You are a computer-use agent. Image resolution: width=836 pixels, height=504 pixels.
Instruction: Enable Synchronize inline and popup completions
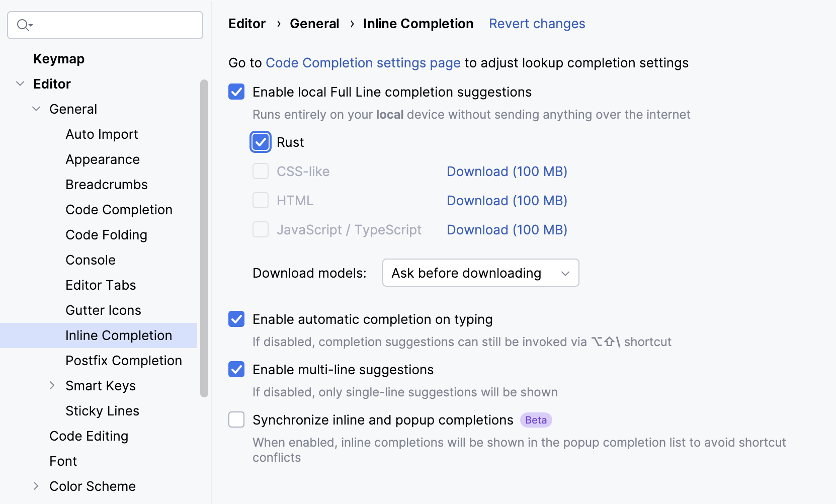[x=236, y=419]
